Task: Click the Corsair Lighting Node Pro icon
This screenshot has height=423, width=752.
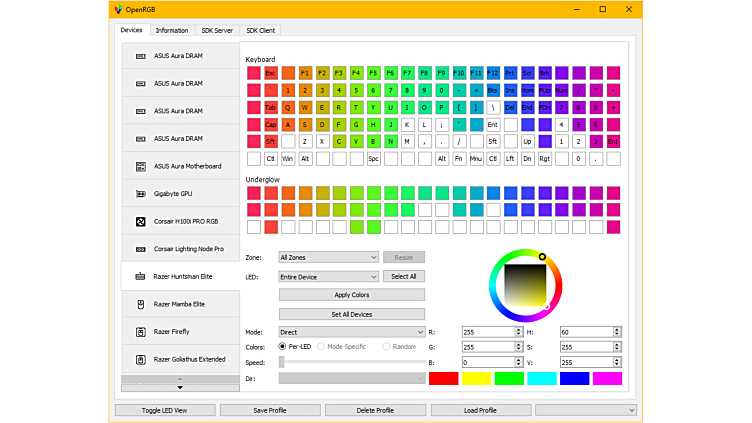Action: pos(141,249)
